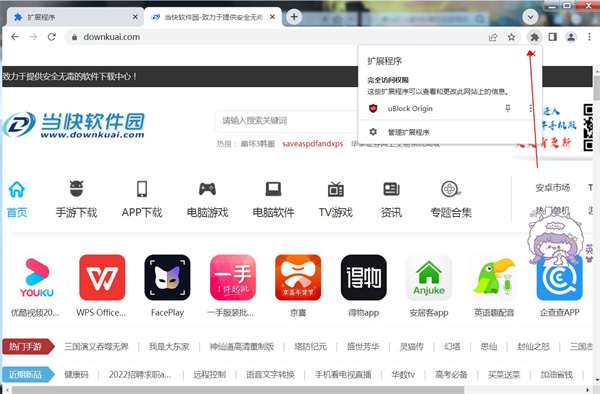Viewport: 600px width, 394px height.
Task: Open 塔防纪元 link
Action: point(310,347)
